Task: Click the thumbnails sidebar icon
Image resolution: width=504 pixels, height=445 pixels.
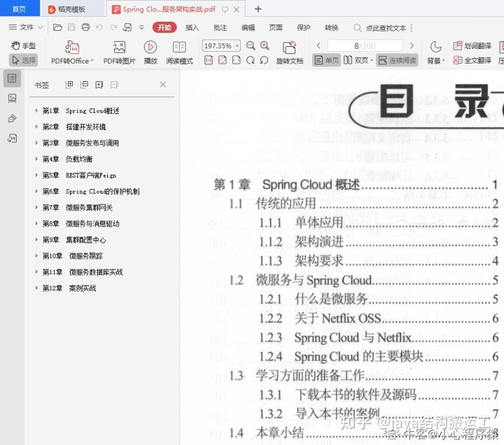Action: point(12,98)
